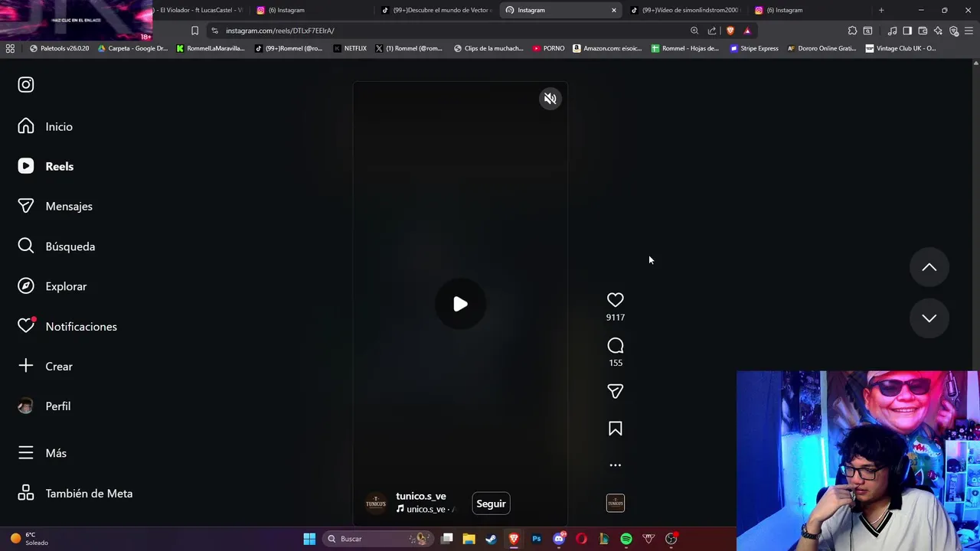The height and width of the screenshot is (551, 980).
Task: Go to the next reel with down arrow
Action: (929, 318)
